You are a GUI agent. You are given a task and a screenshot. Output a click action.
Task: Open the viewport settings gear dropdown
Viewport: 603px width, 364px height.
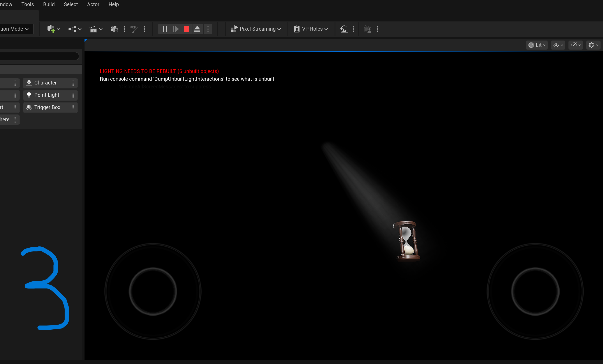(x=593, y=45)
